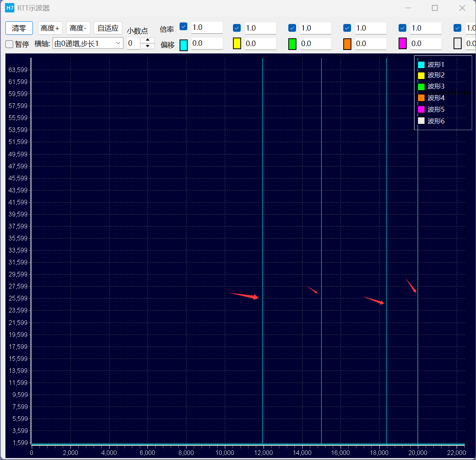This screenshot has height=460, width=476.
Task: Toggle waveform 3 green enable checkbox
Action: [292, 28]
